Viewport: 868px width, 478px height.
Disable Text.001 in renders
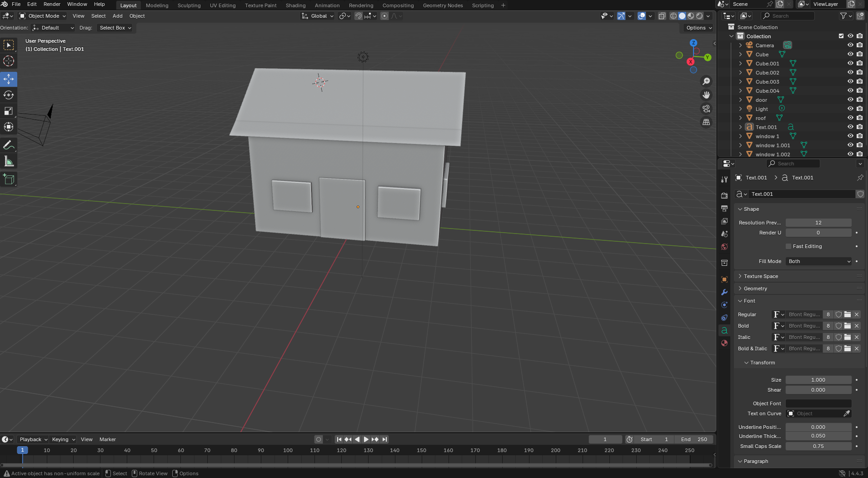[x=859, y=127]
